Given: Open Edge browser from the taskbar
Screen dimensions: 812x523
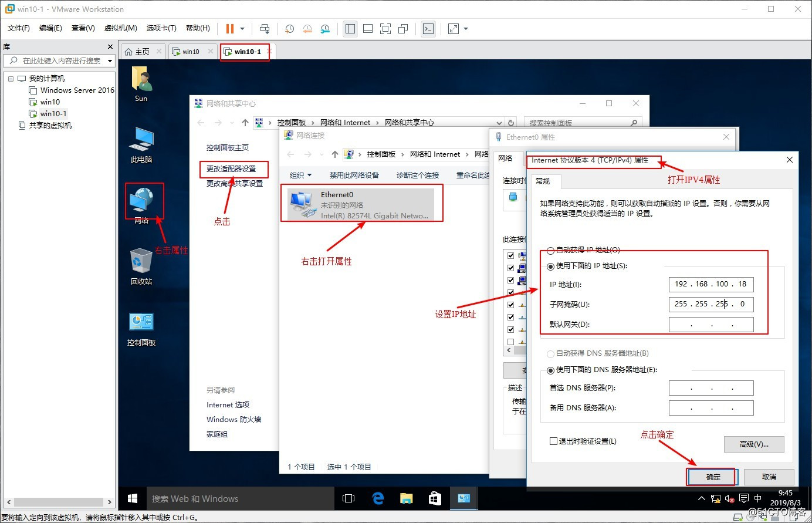Looking at the screenshot, I should point(378,498).
